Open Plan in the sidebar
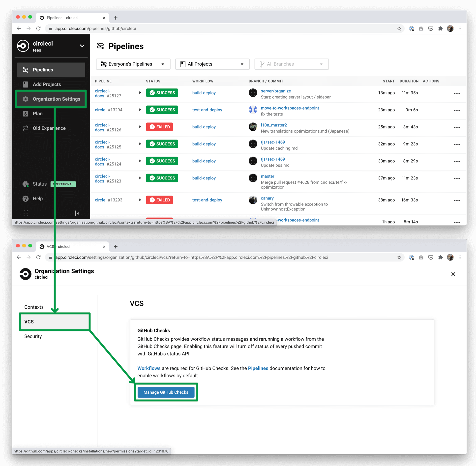 point(51,114)
